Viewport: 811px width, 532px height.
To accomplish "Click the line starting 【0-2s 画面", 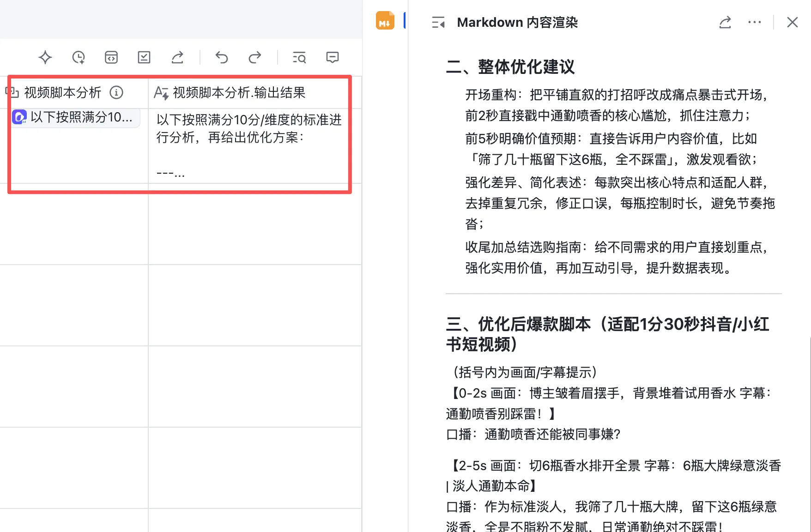I will pyautogui.click(x=609, y=403).
